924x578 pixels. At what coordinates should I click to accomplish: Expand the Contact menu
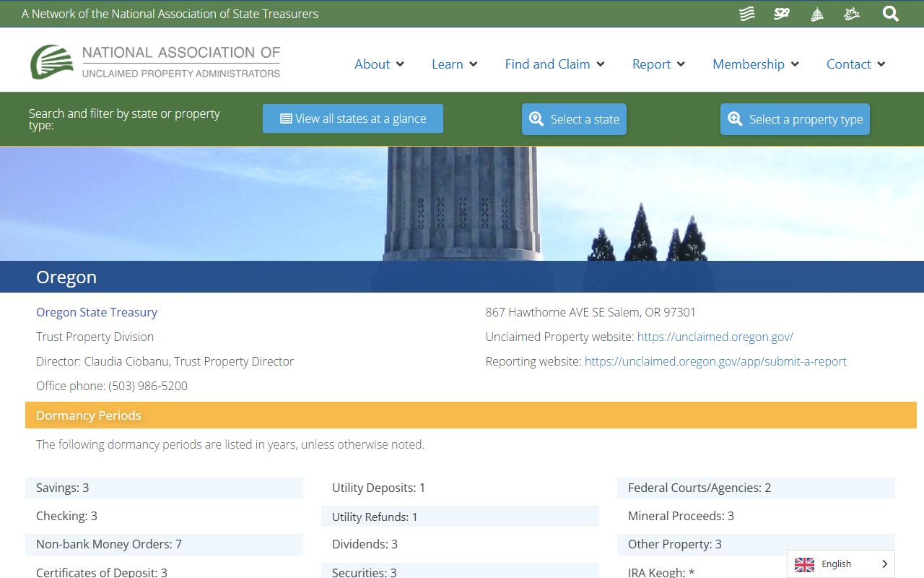[x=855, y=64]
